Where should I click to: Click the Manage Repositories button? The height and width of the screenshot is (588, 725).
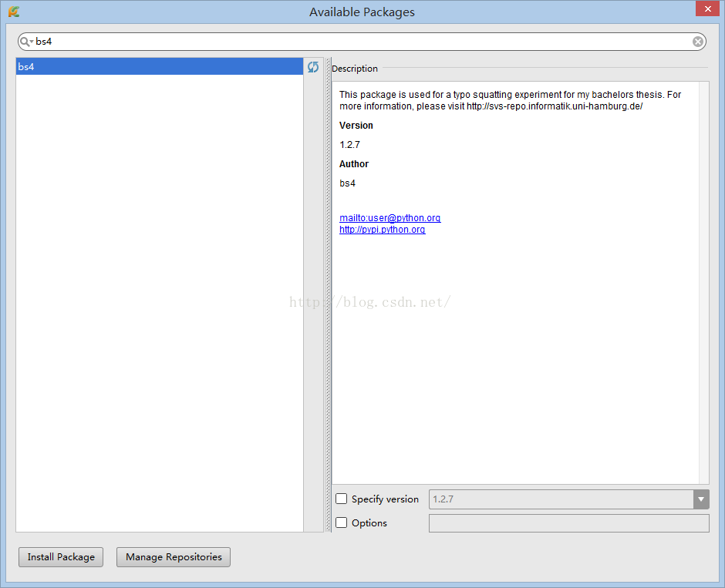(x=174, y=557)
